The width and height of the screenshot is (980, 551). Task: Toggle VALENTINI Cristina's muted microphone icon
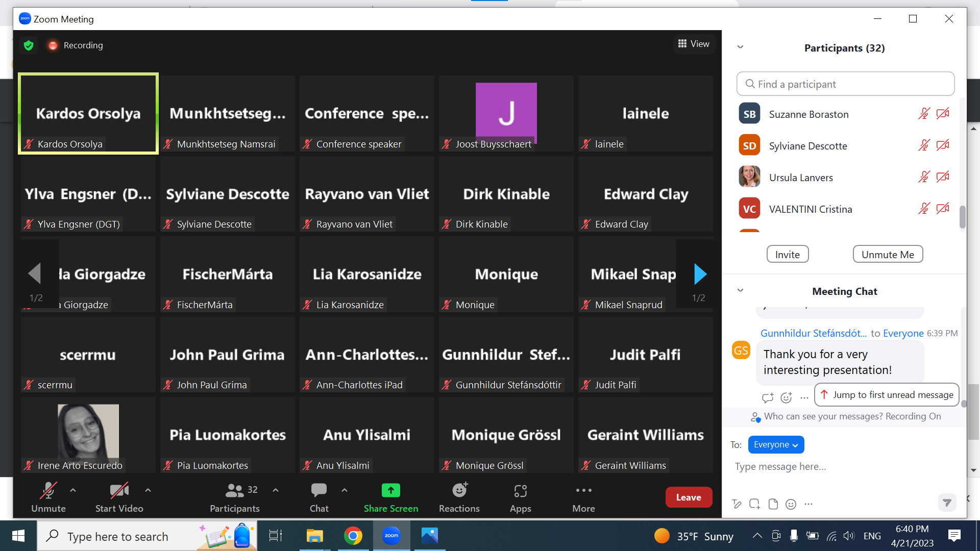click(x=924, y=209)
